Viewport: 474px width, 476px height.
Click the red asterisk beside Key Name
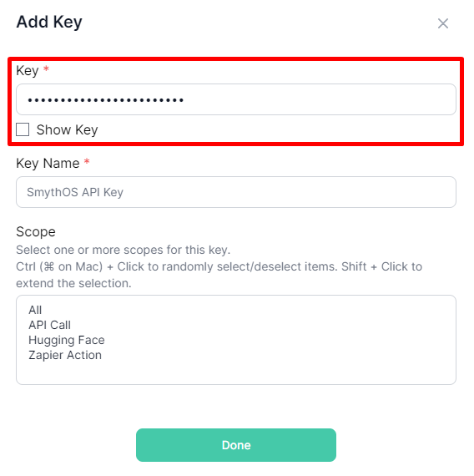pos(87,161)
